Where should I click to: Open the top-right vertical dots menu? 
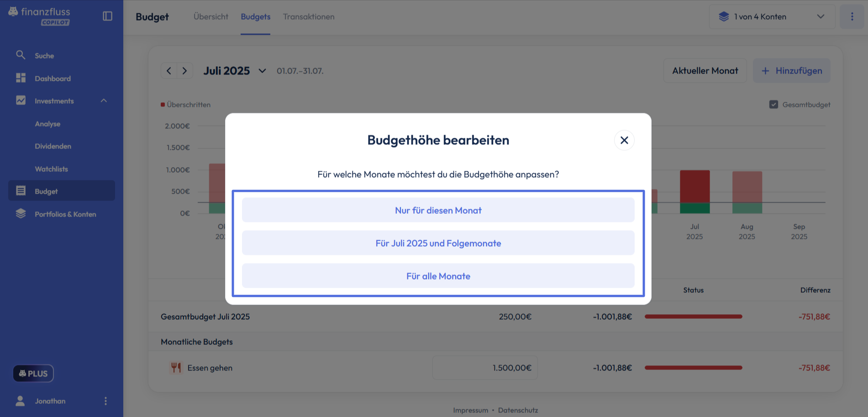(x=852, y=16)
